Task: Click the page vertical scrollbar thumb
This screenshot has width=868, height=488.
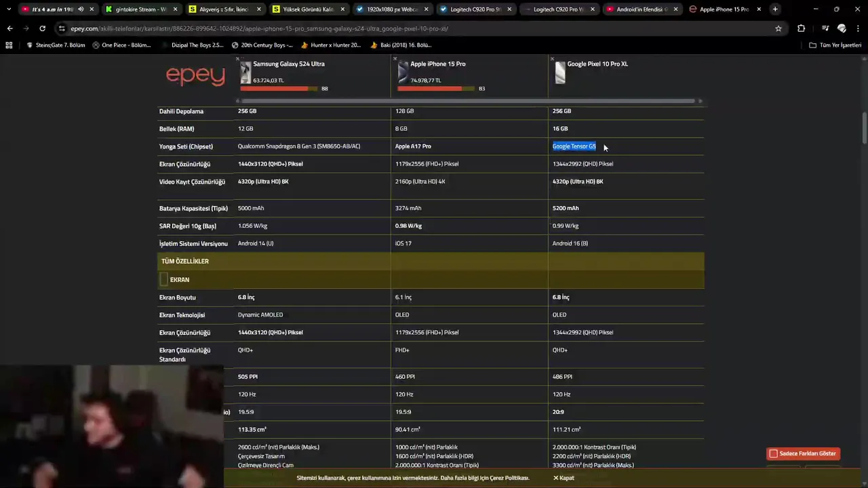Action: (865, 127)
